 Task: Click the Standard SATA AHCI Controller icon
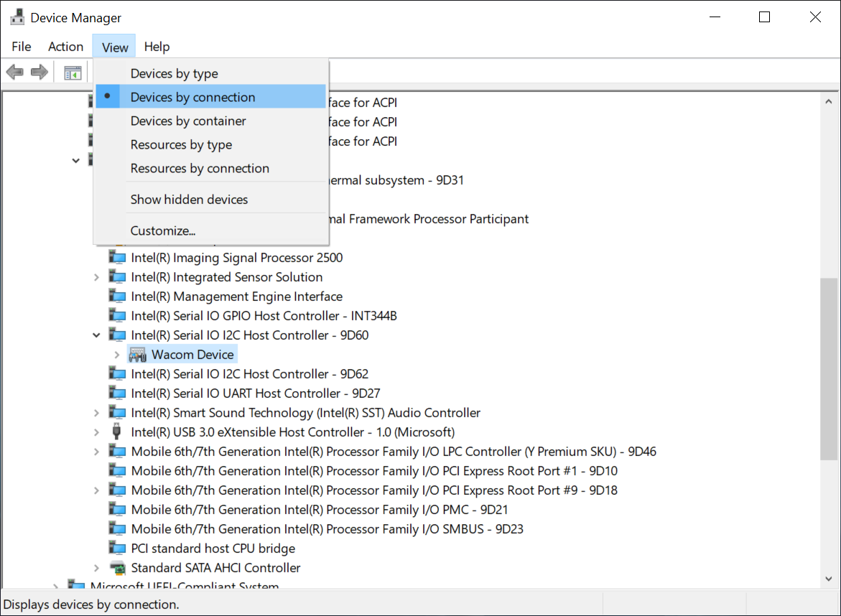(x=116, y=568)
